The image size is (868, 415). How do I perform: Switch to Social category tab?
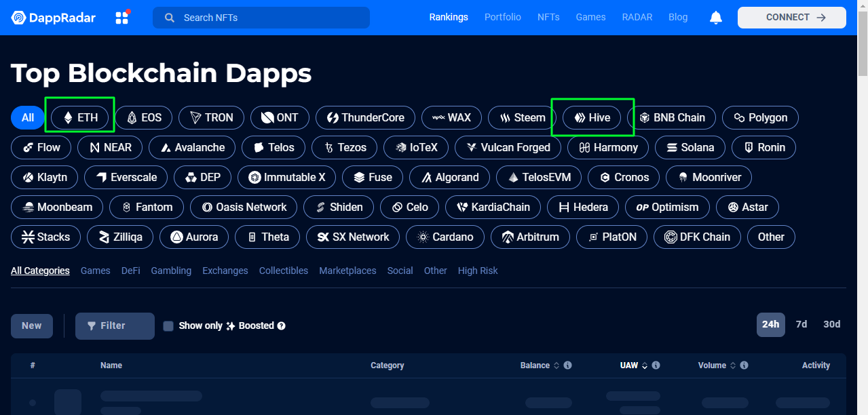[x=400, y=271]
